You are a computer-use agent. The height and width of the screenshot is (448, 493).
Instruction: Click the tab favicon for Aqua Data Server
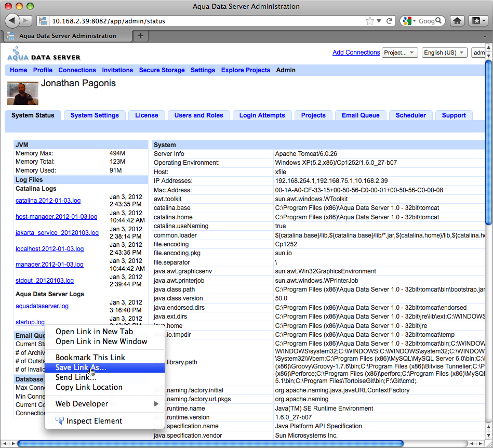click(x=10, y=36)
